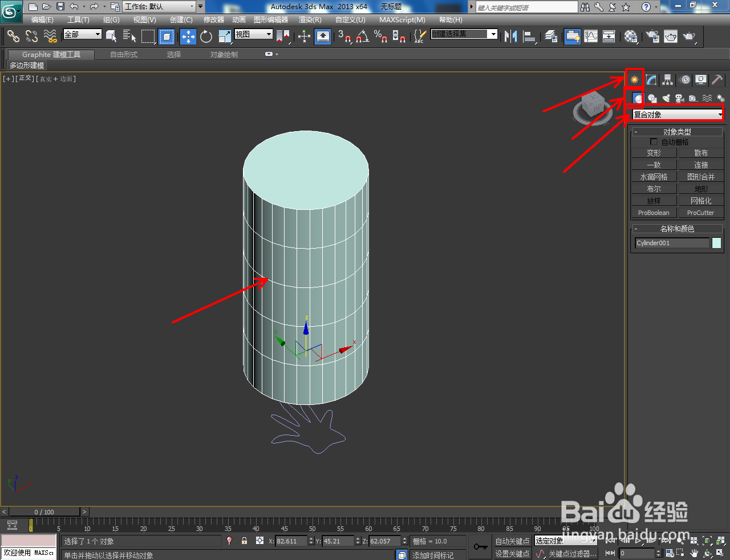
Task: Click the Cylinder001 object name field
Action: 672,243
